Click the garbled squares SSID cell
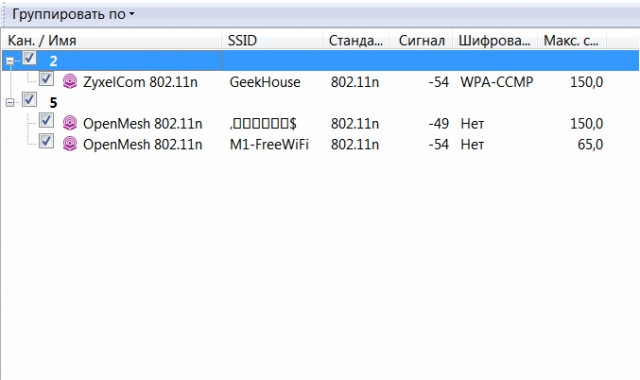Viewport: 640px width, 380px height. click(x=263, y=123)
